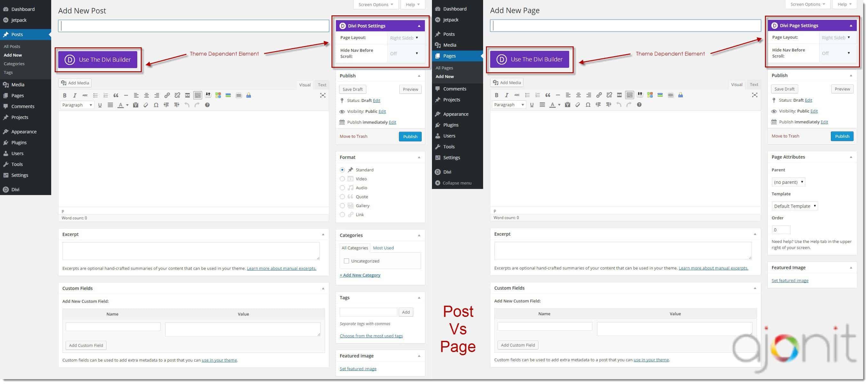Collapse the Page Attributes panel
Screen dimensions: 868x384
[851, 157]
